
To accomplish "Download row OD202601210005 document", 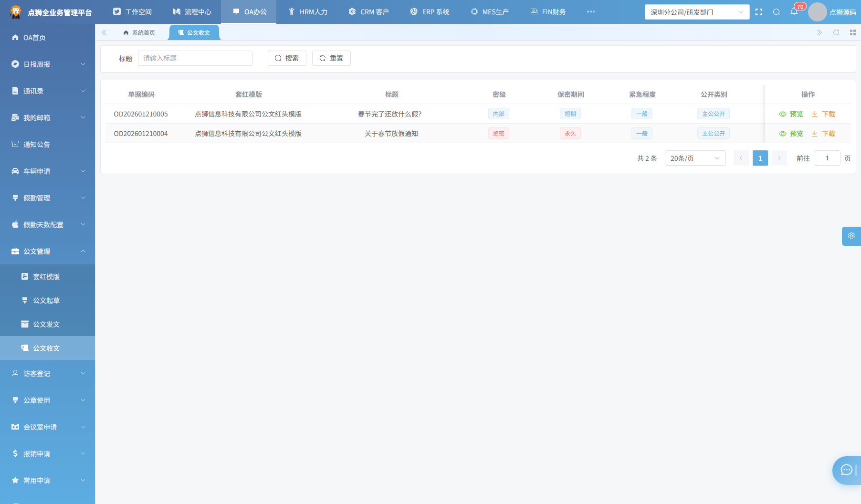I will point(823,114).
